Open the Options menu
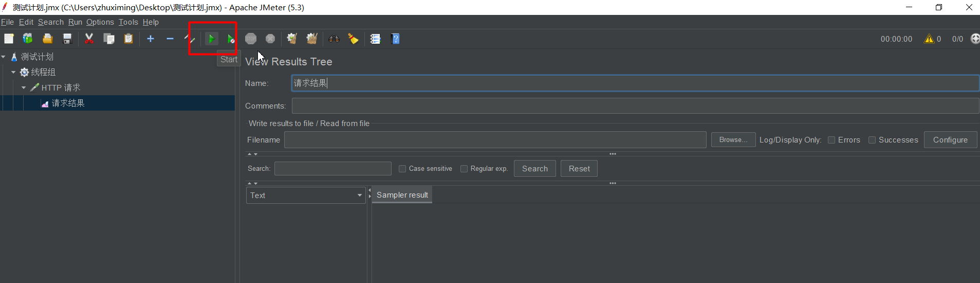980x283 pixels. coord(100,22)
